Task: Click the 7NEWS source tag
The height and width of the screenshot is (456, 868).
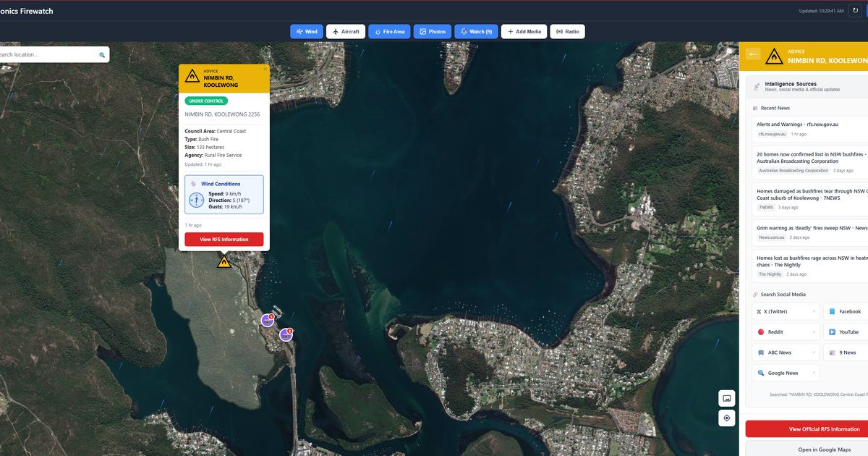Action: coord(765,207)
